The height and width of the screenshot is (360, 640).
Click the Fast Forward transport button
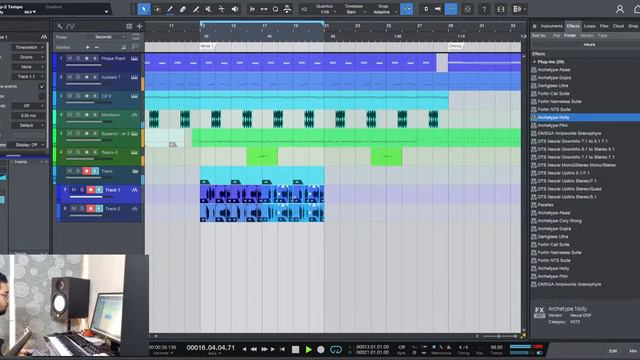pyautogui.click(x=264, y=349)
